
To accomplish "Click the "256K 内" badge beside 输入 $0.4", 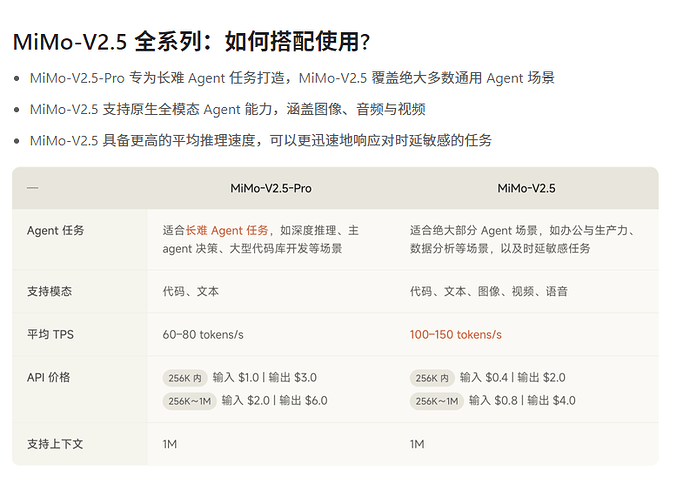I will click(432, 378).
